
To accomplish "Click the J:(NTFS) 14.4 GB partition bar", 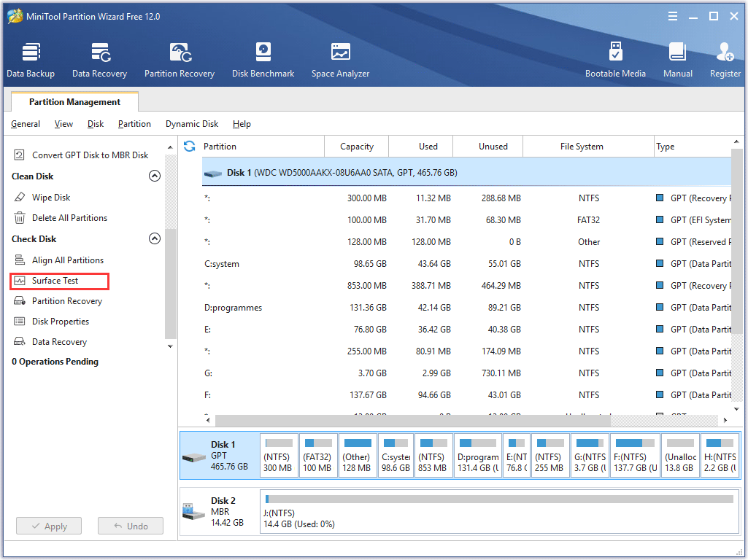I will [499, 511].
